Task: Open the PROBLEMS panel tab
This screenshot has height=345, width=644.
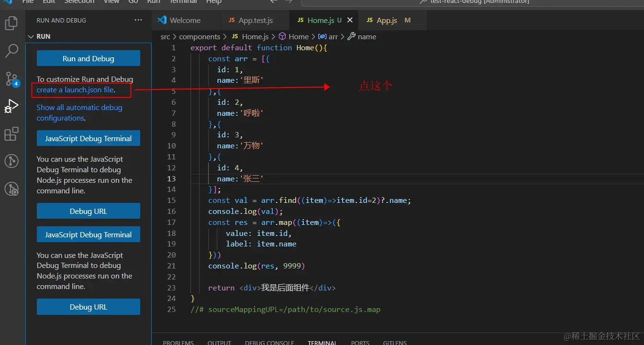Action: pos(178,343)
